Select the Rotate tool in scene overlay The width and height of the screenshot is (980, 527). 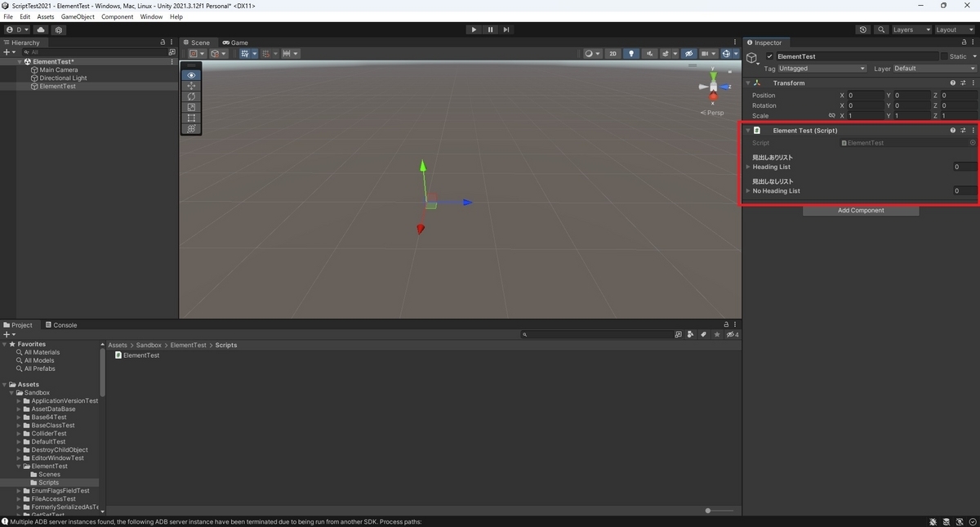(191, 96)
